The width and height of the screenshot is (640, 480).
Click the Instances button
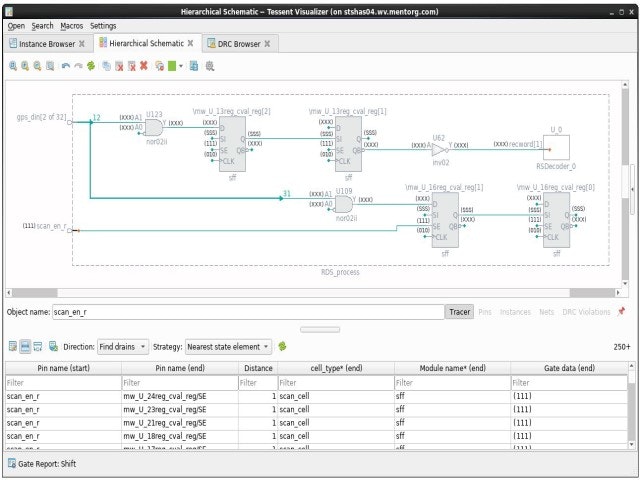515,312
